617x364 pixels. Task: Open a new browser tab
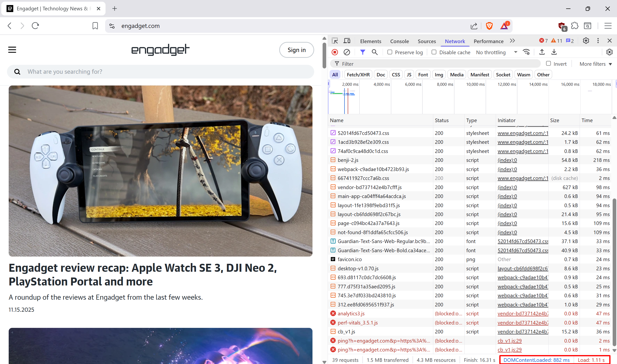pyautogui.click(x=115, y=9)
